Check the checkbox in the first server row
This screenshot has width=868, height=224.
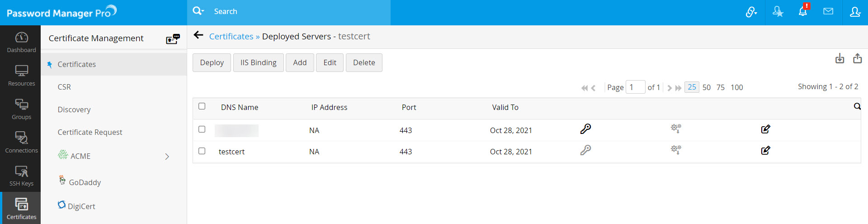pyautogui.click(x=202, y=129)
